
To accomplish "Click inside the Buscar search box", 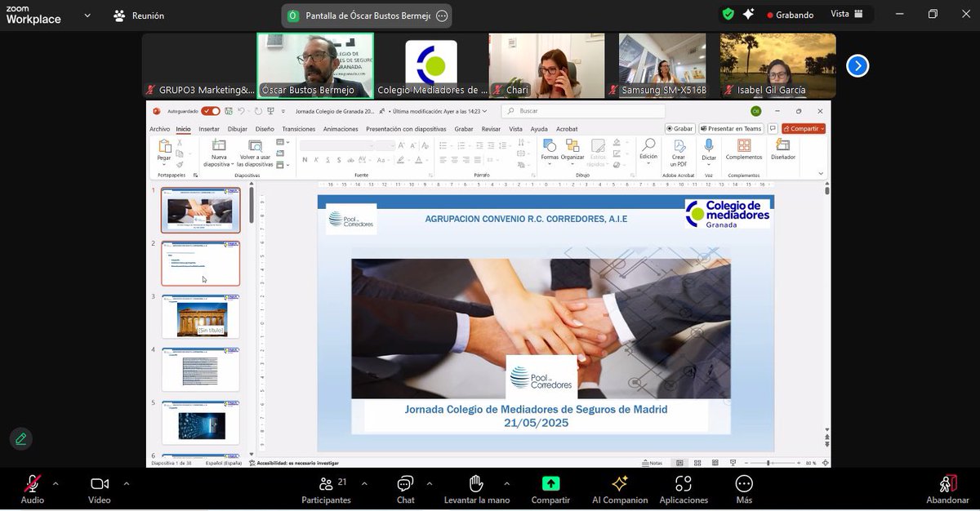I will [583, 111].
